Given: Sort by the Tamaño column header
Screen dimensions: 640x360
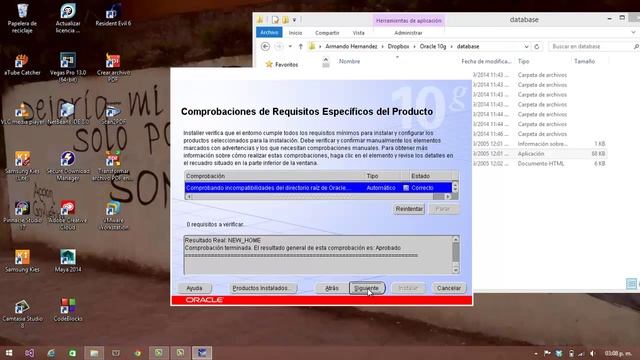Looking at the screenshot, I should pyautogui.click(x=584, y=61).
